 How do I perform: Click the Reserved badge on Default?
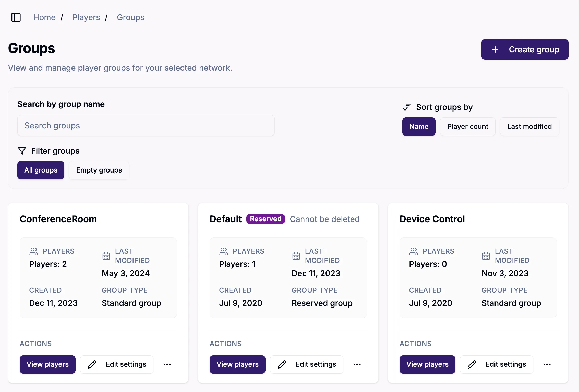tap(266, 219)
